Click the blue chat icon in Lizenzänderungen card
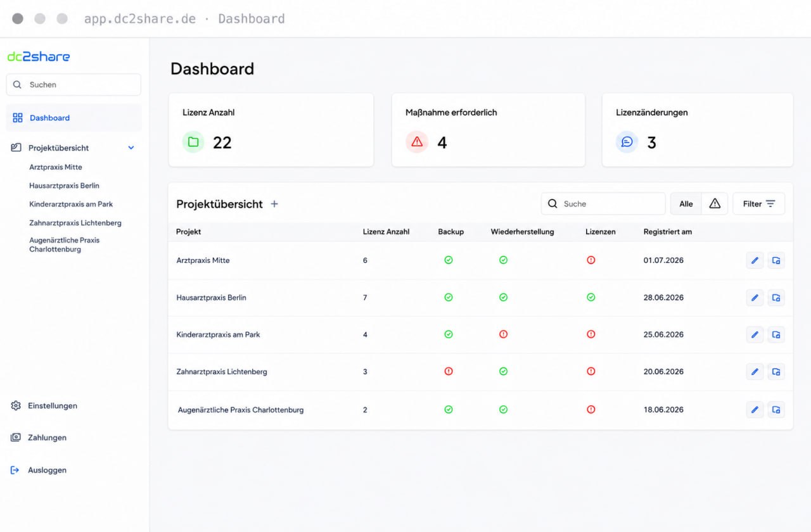 point(627,142)
